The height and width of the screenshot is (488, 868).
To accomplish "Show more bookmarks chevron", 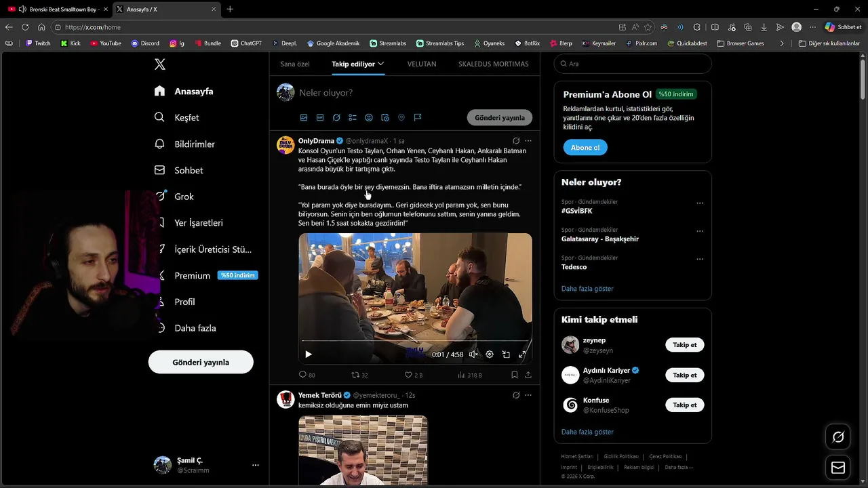I will pos(782,43).
